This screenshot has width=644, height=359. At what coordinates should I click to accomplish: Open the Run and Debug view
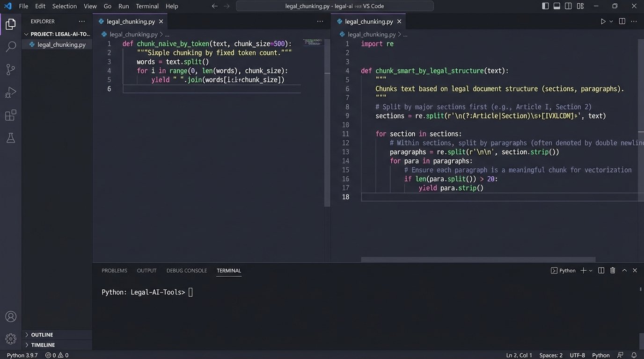(10, 93)
